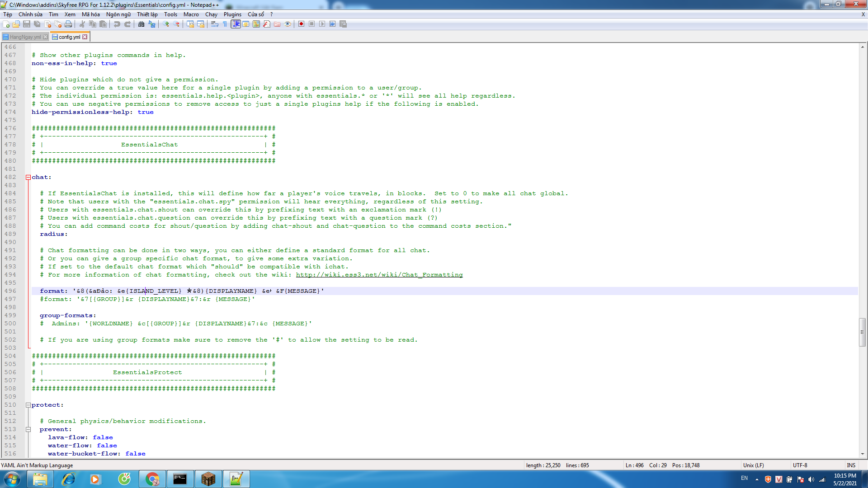Screen dimensions: 868x488
Task: Click the volume icon in system tray
Action: point(811,479)
